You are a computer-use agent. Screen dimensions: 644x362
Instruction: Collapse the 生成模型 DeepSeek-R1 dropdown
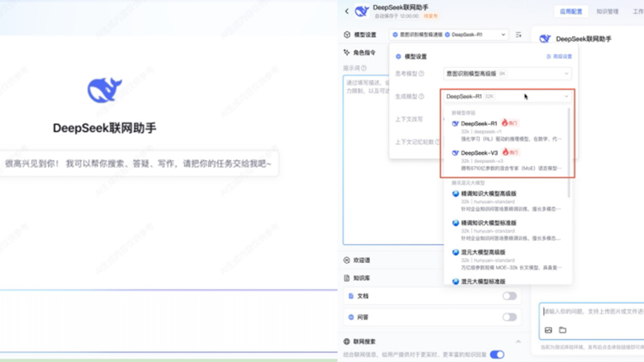[x=507, y=97]
